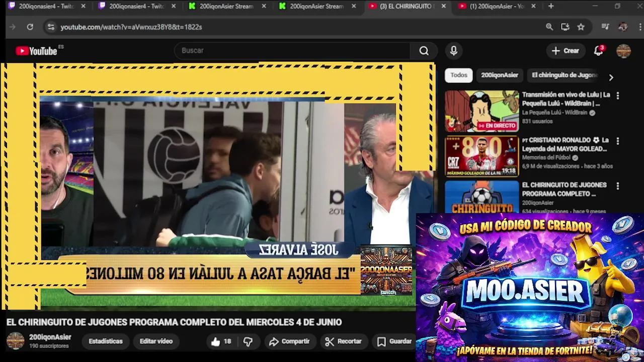The width and height of the screenshot is (644, 362).
Task: Click the YouTube search magnifier button
Action: pos(424,51)
